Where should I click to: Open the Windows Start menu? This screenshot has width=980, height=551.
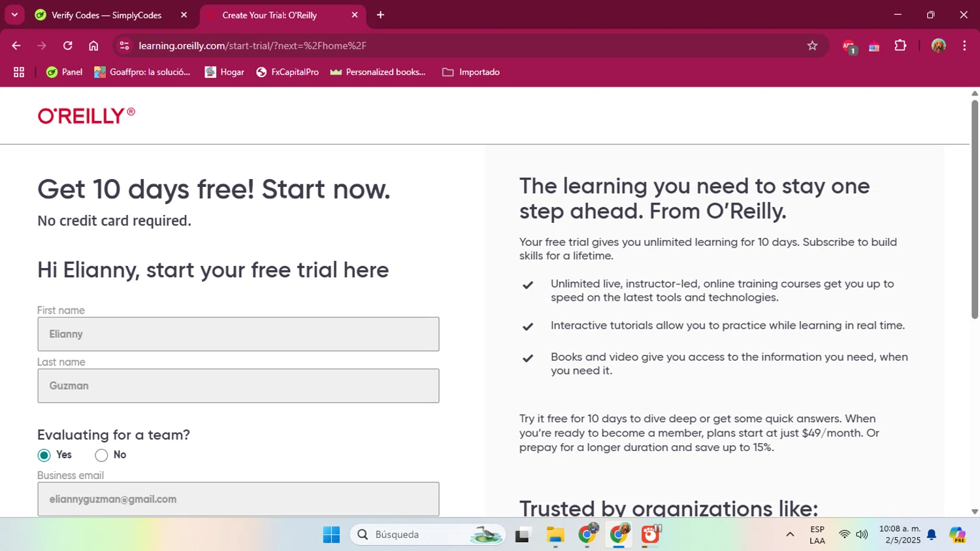331,535
